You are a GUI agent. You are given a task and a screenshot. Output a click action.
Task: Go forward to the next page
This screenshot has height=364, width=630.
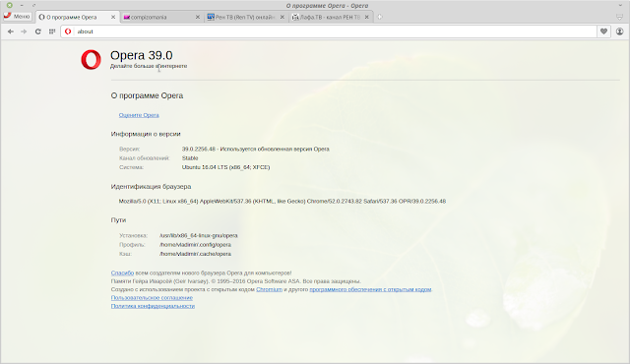click(x=24, y=31)
